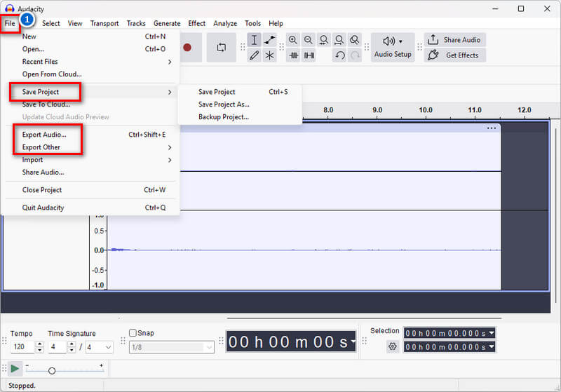Click the Share Audio toolbar button
This screenshot has height=392, width=561.
tap(454, 40)
